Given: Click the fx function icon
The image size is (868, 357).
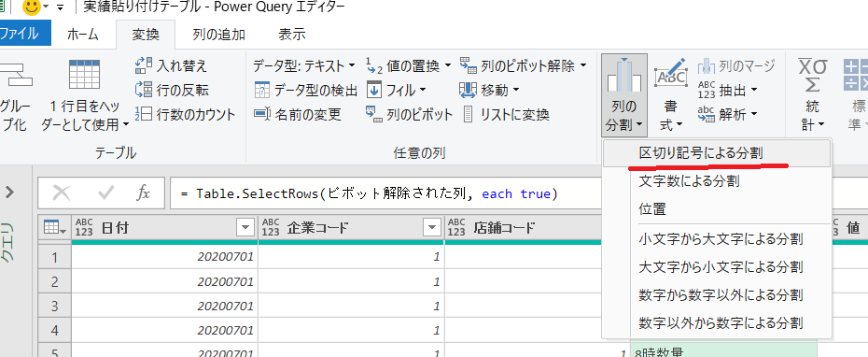Looking at the screenshot, I should coord(143,193).
